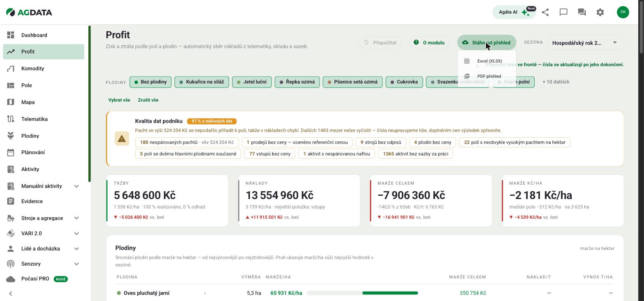Click the Plodiny sprout icon
This screenshot has height=301, width=644.
[x=11, y=136]
